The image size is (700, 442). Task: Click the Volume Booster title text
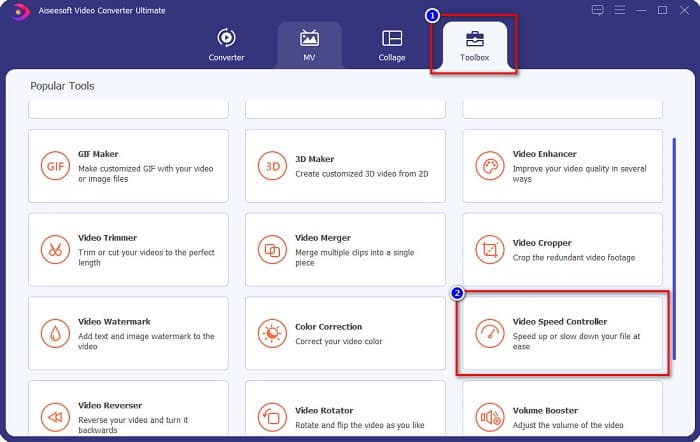[x=545, y=410]
